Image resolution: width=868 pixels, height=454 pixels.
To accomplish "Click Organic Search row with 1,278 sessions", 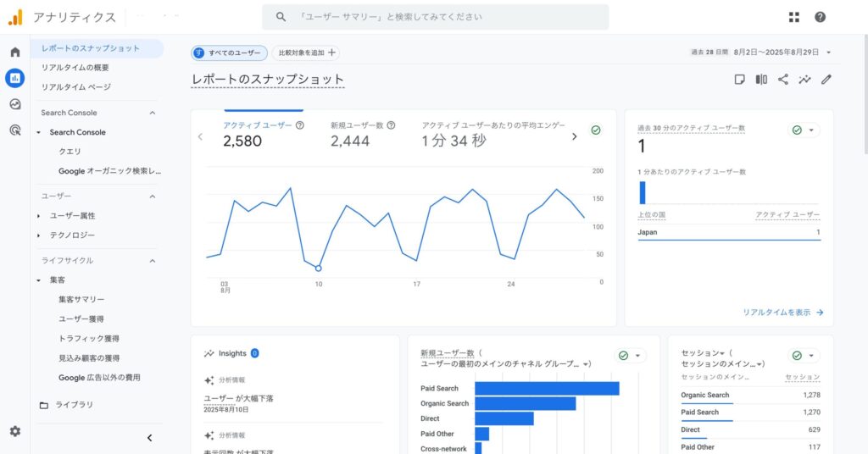I will click(x=751, y=395).
